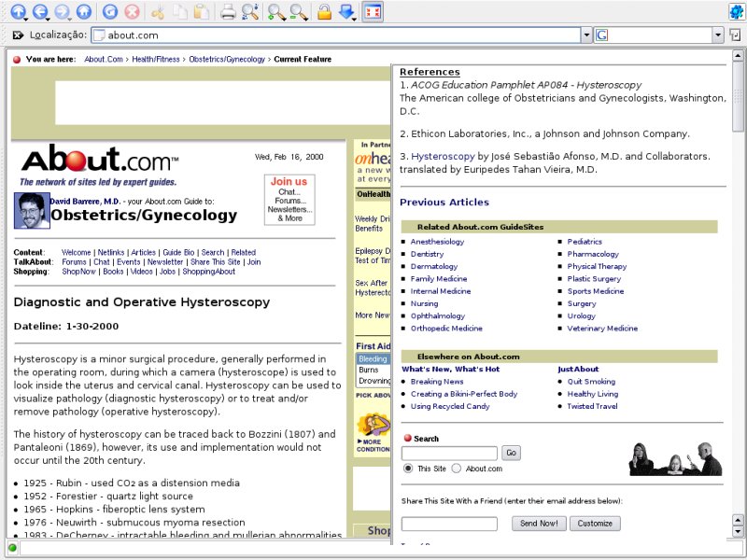Toggle the fullscreen mode toolbar button
Screen dimensions: 747x560
[373, 12]
